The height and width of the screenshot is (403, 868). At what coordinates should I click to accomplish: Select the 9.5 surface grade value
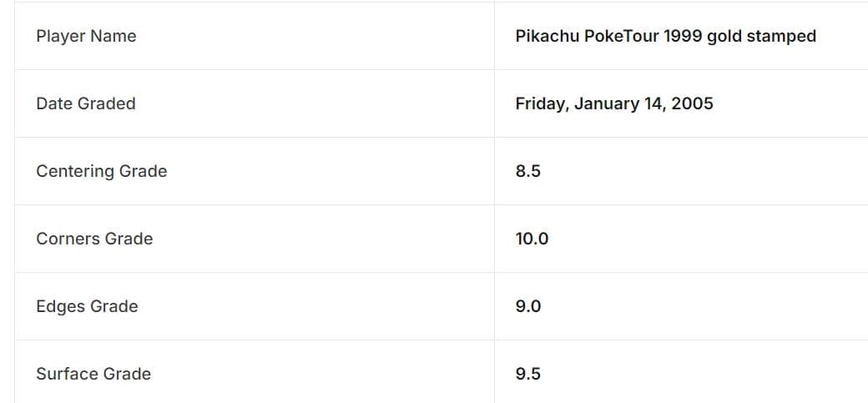pos(528,374)
